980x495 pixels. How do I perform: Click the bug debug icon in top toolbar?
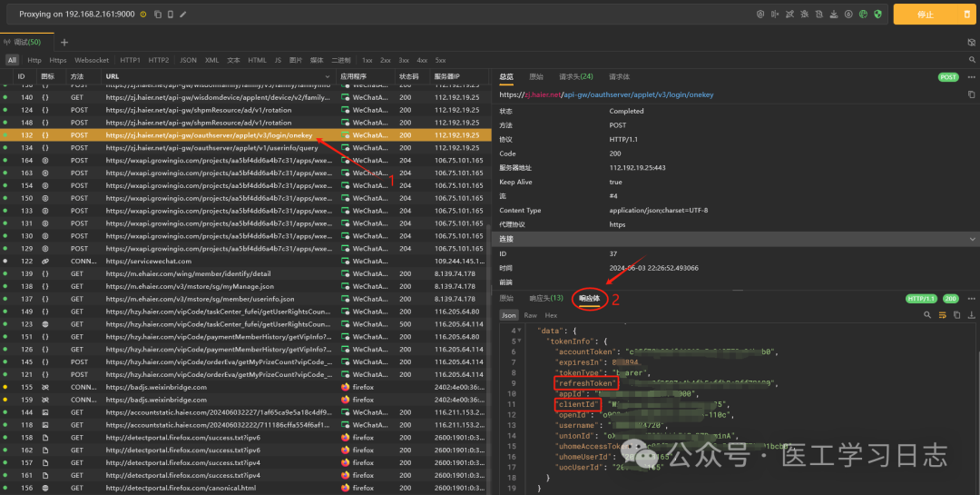tap(804, 14)
